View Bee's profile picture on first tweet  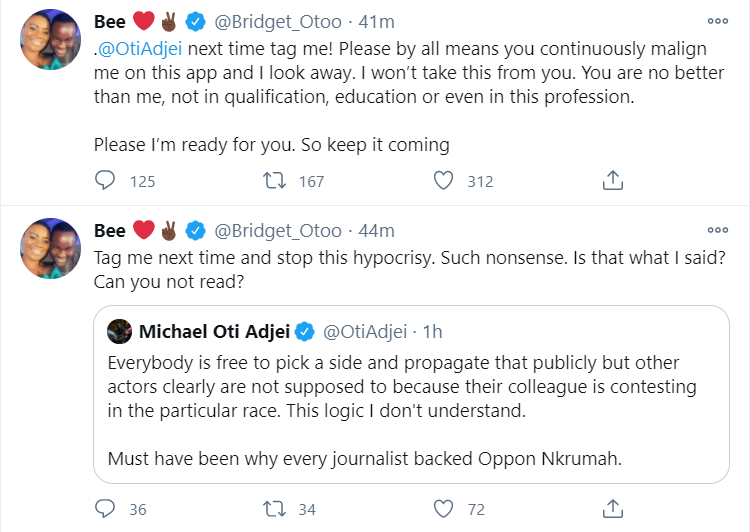tap(50, 40)
